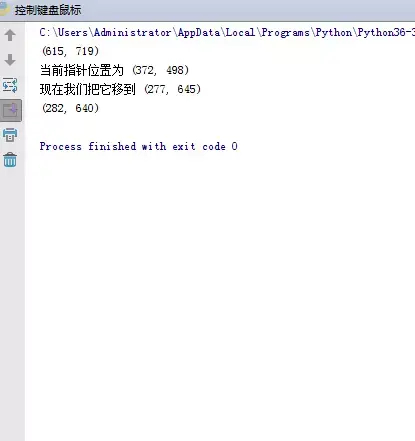Click the up stack trace arrow
This screenshot has height=441, width=415.
click(x=10, y=35)
